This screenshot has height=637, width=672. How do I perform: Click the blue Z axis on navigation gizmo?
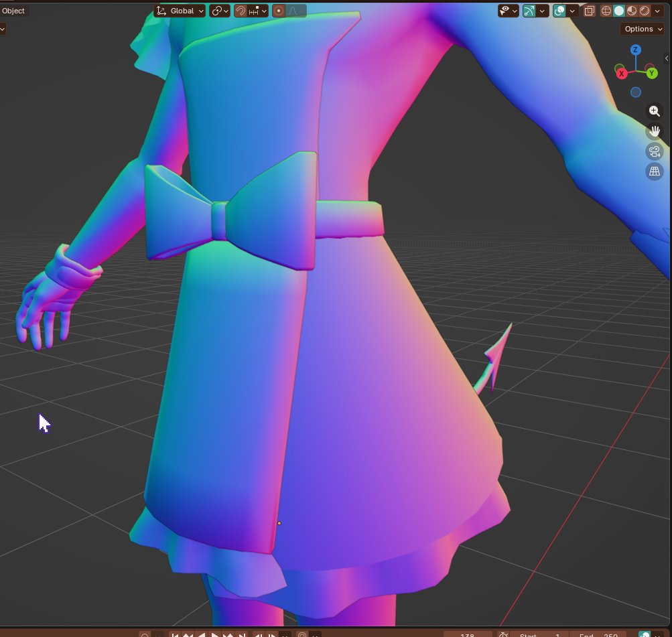(x=636, y=50)
